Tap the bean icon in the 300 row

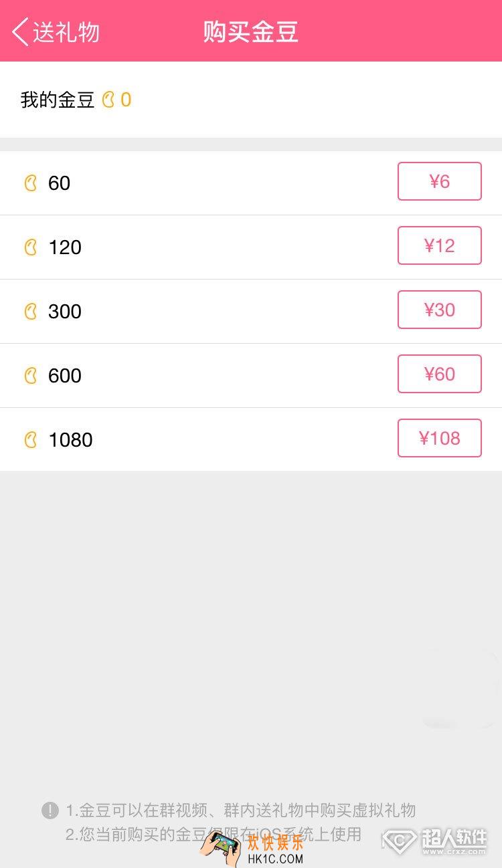point(31,311)
